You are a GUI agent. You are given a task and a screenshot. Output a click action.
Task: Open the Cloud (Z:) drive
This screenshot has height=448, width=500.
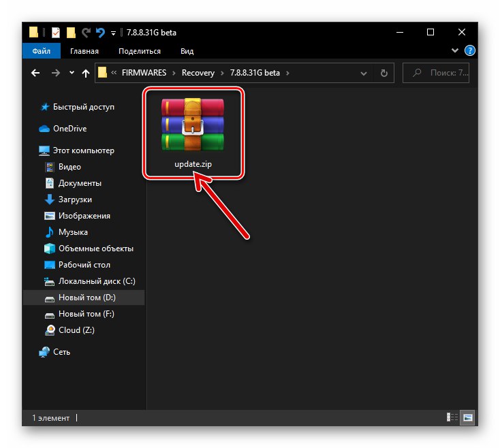point(76,330)
